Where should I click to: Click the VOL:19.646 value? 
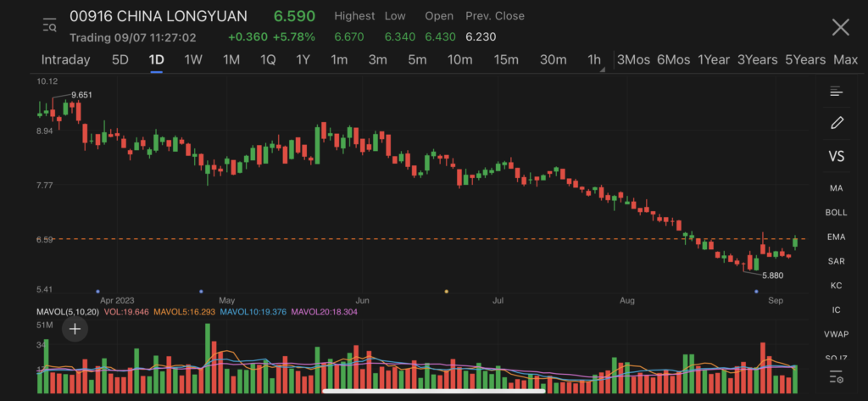tap(125, 312)
